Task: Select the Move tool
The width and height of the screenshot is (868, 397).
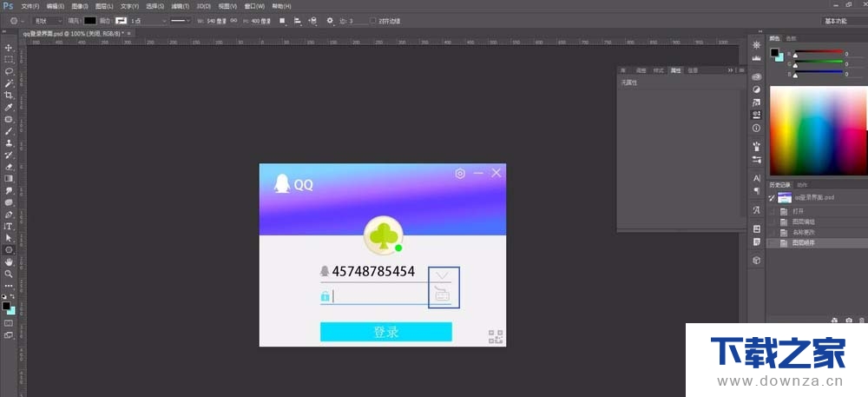Action: [9, 48]
